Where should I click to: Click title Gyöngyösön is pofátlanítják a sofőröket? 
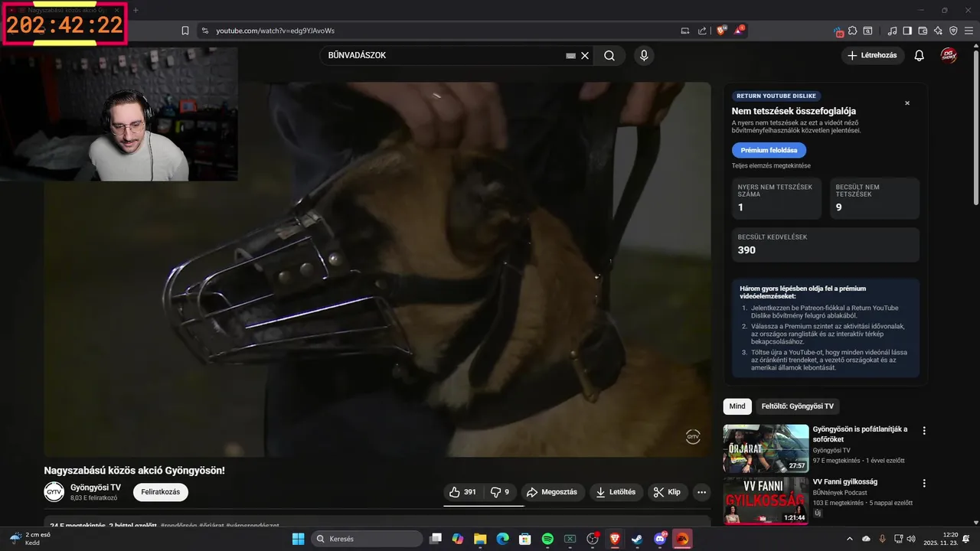(x=860, y=434)
